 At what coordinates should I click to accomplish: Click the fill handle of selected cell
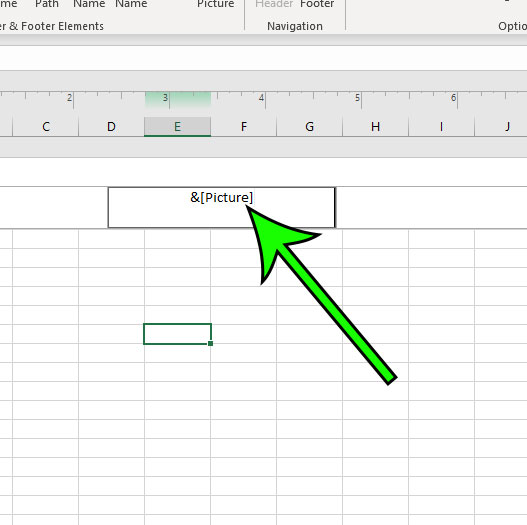pyautogui.click(x=210, y=344)
